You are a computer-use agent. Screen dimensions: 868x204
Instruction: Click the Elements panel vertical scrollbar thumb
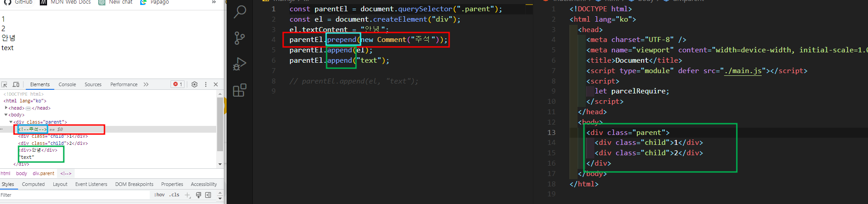220,124
